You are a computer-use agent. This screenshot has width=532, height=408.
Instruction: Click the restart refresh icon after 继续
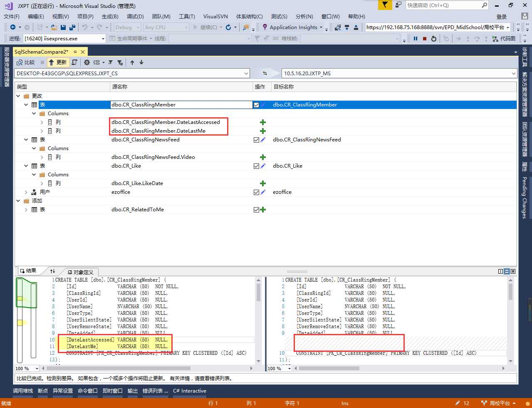coord(228,27)
